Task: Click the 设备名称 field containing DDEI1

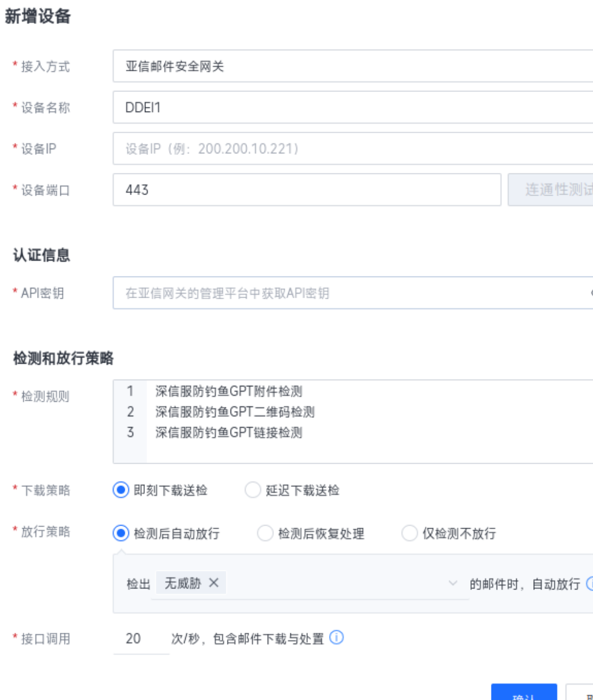Action: (352, 107)
